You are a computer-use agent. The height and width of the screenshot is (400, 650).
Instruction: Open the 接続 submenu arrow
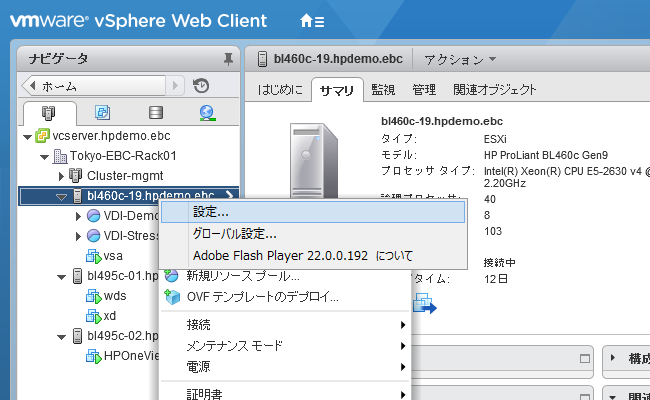click(403, 325)
